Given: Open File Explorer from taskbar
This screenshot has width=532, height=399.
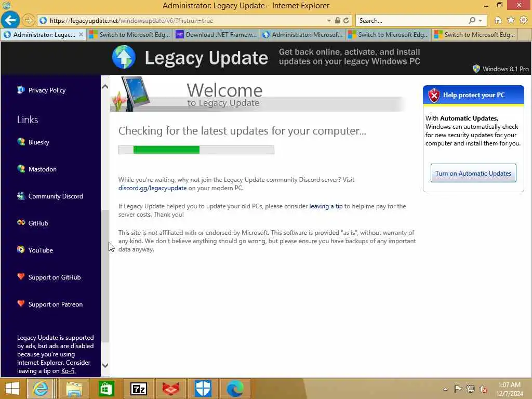Looking at the screenshot, I should [x=74, y=389].
